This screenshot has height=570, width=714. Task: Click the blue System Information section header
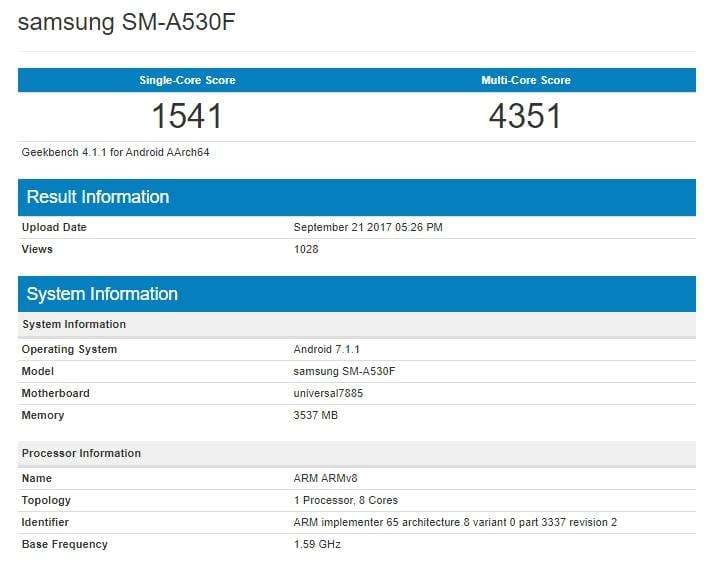pos(102,294)
